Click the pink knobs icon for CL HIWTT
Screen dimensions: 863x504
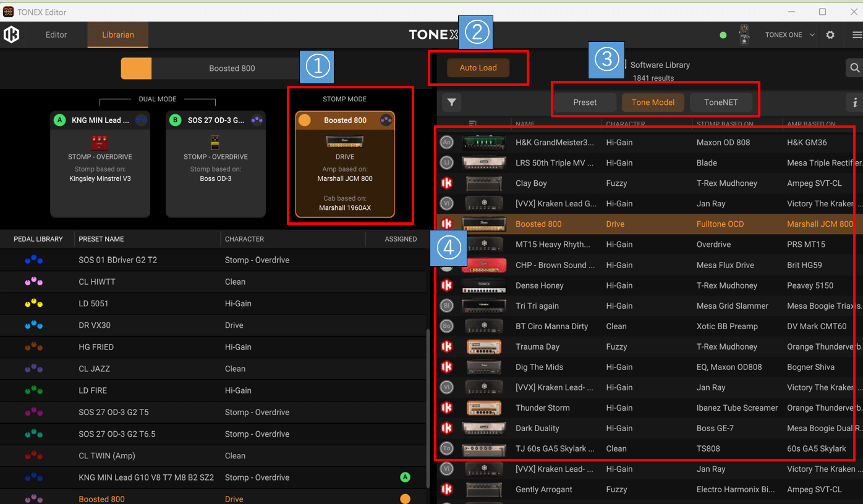33,282
